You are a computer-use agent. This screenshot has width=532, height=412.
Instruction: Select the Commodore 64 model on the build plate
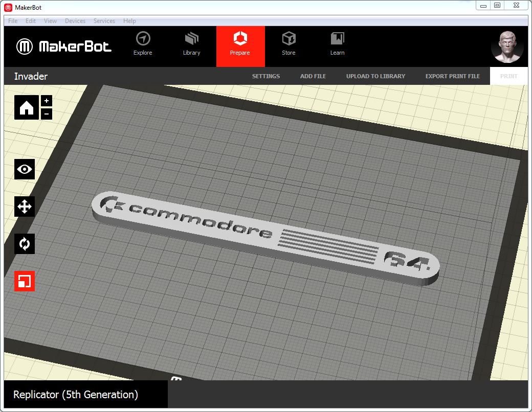click(265, 238)
